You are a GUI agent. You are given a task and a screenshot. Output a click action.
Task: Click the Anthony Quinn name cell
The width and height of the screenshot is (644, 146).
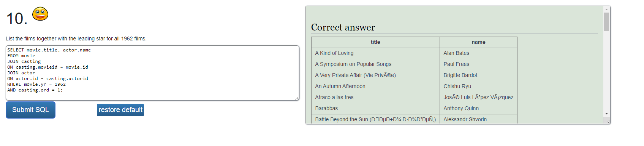coord(478,109)
